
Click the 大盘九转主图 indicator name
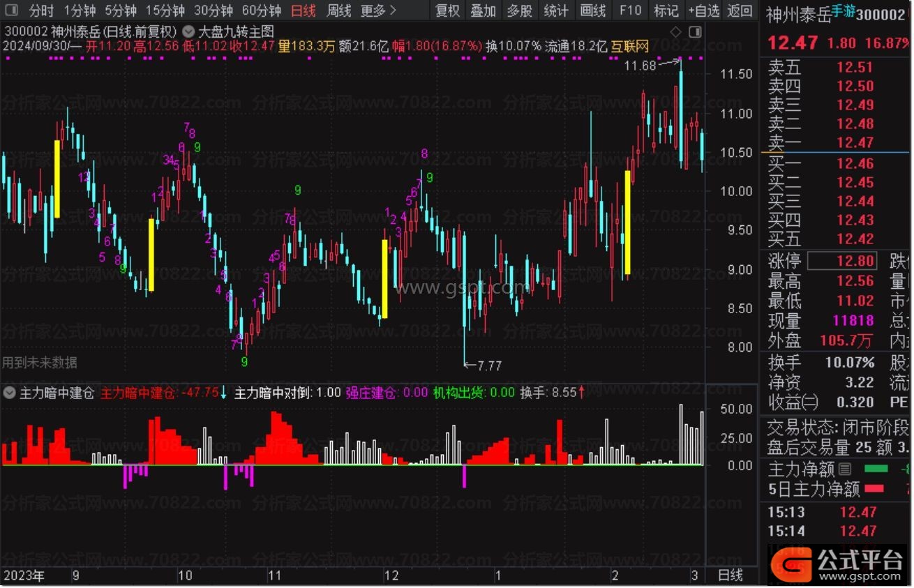(x=236, y=31)
